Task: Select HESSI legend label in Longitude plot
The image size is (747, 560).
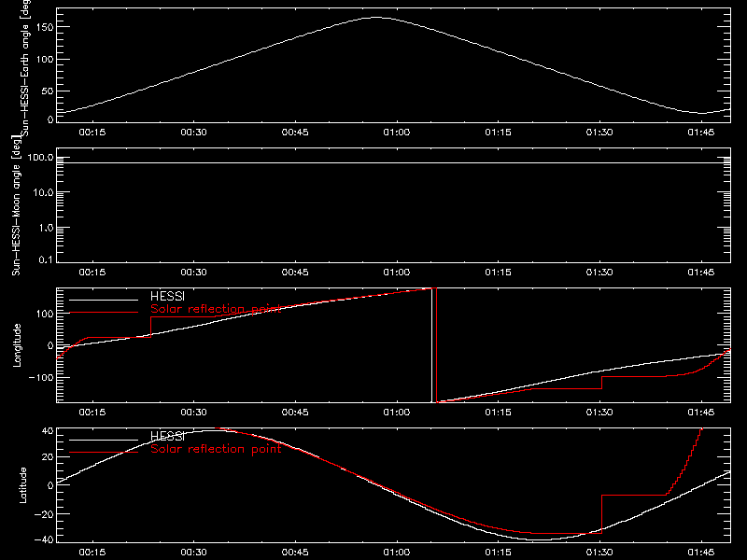Action: [167, 297]
